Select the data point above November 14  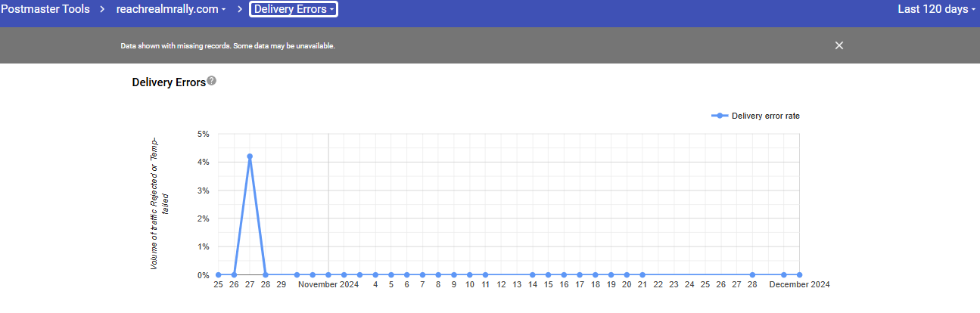tap(533, 275)
